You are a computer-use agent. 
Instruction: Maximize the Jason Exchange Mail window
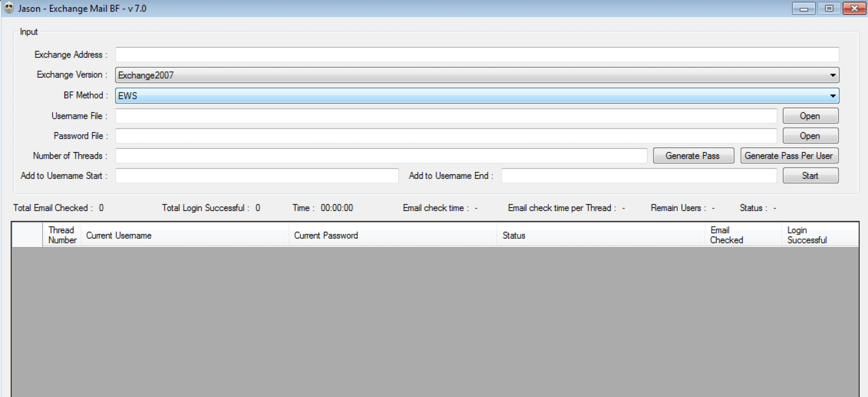coord(829,8)
